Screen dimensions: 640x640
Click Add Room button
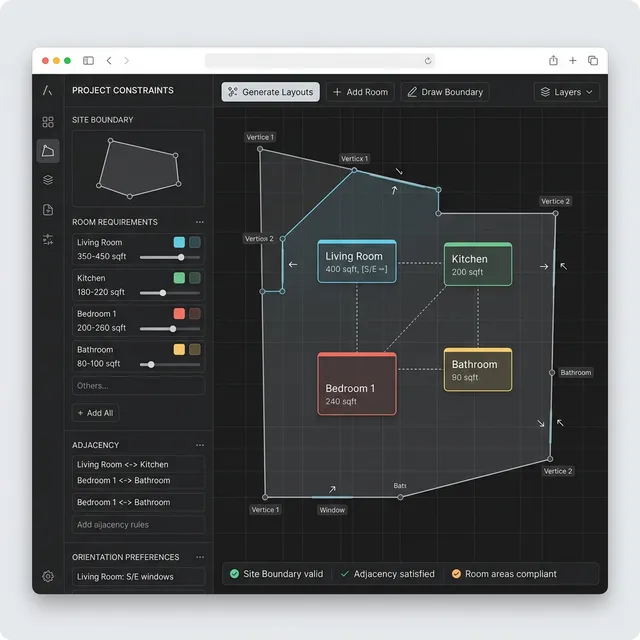pyautogui.click(x=360, y=92)
